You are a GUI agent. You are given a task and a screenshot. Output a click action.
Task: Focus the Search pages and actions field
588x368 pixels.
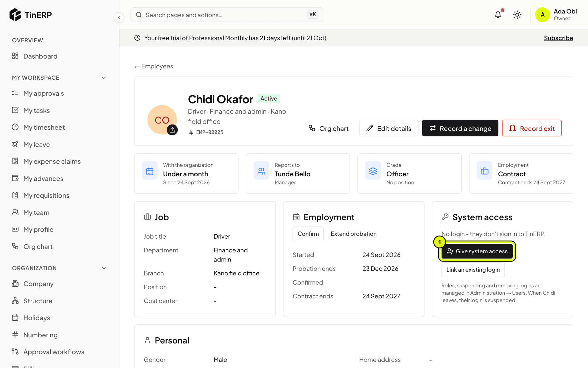[227, 15]
